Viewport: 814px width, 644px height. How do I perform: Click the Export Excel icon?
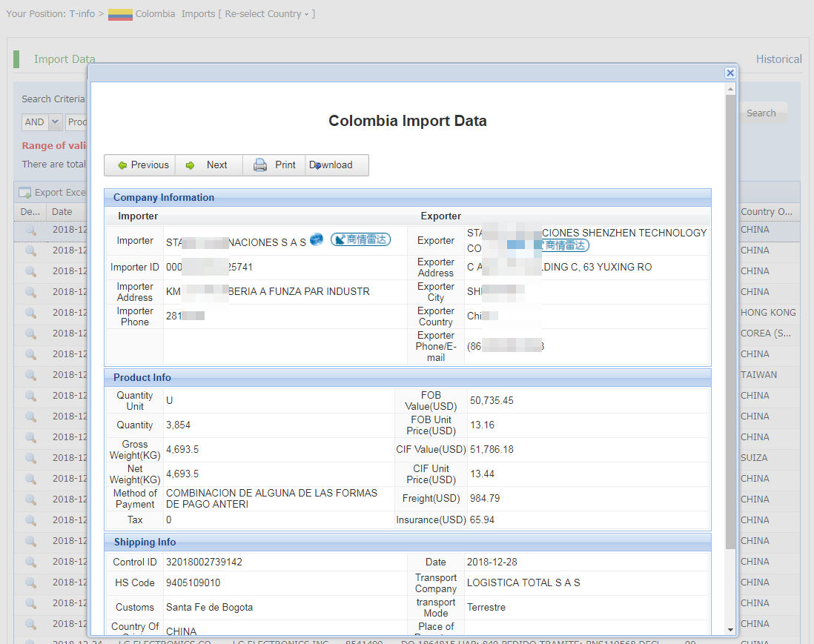[x=24, y=193]
